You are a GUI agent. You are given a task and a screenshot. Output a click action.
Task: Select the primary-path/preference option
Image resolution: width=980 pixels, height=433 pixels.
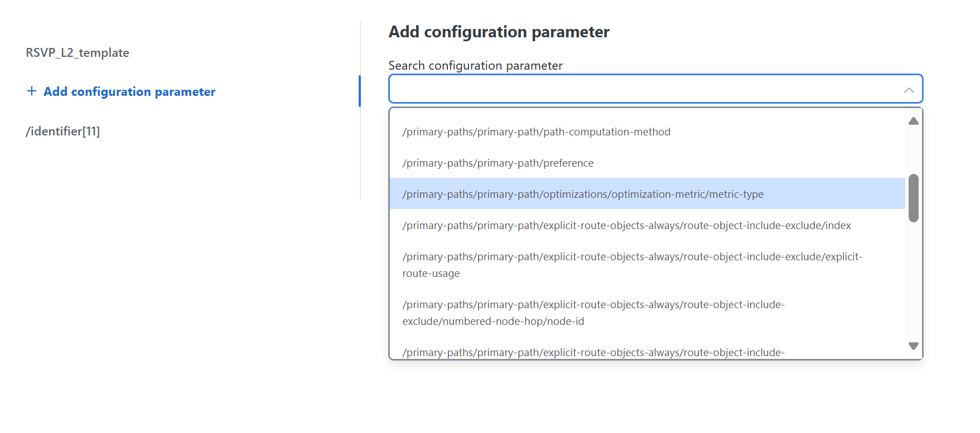(x=498, y=163)
